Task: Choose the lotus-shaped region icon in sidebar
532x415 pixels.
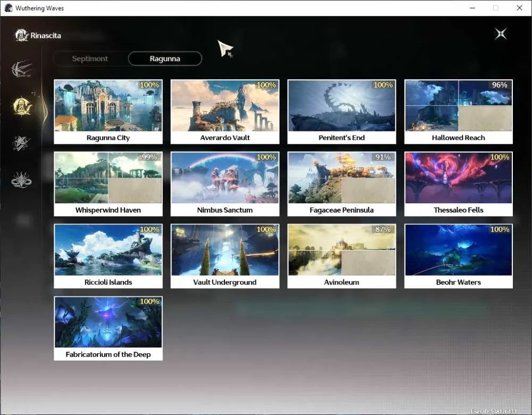Action: tap(21, 179)
